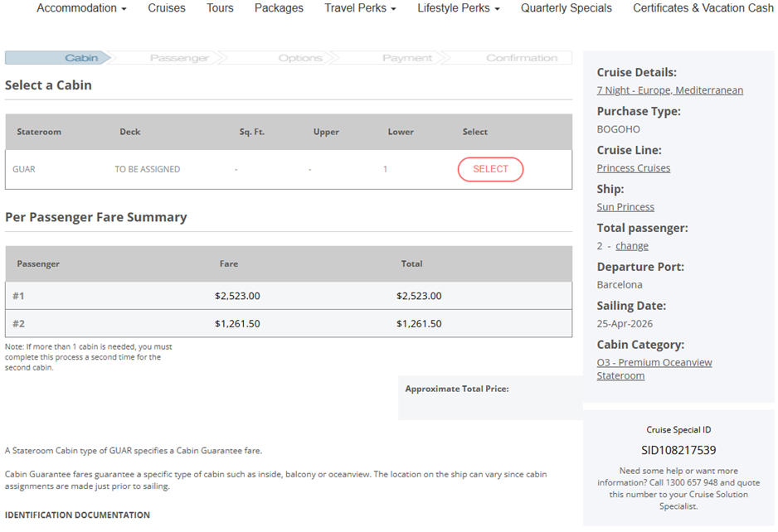Expand the Lifestyle Perks dropdown

pos(458,8)
